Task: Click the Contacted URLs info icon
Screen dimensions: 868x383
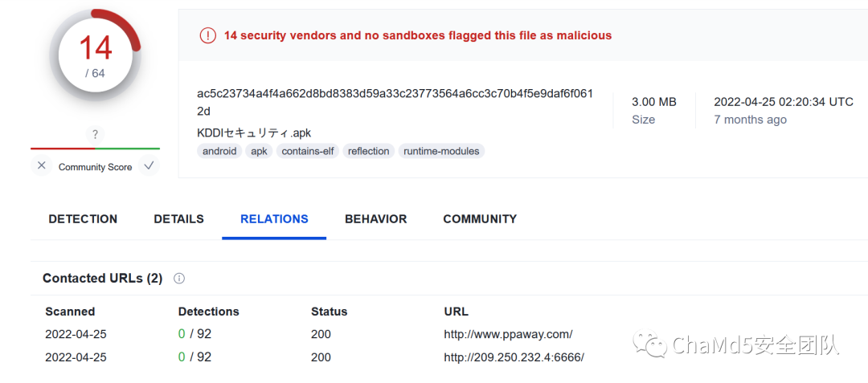Action: [179, 279]
